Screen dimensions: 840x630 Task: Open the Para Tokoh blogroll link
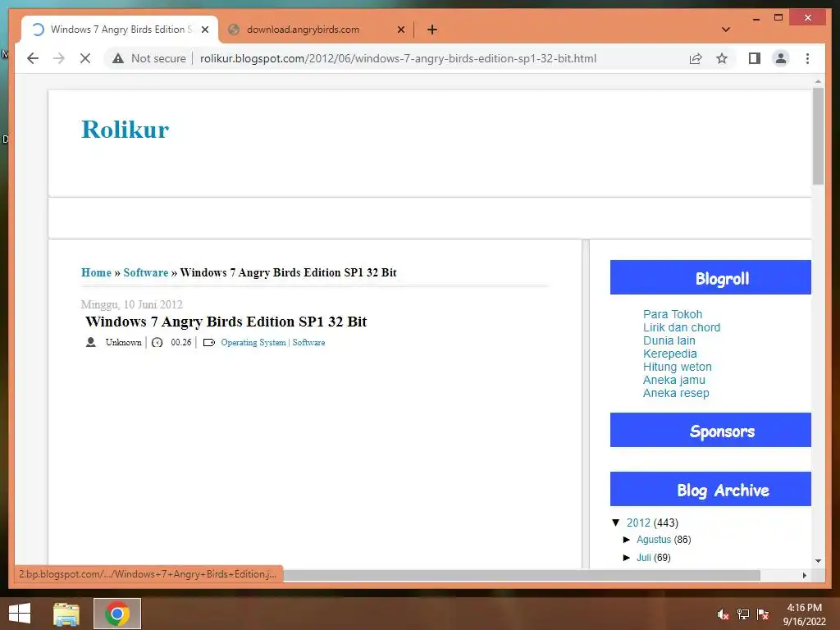coord(673,314)
